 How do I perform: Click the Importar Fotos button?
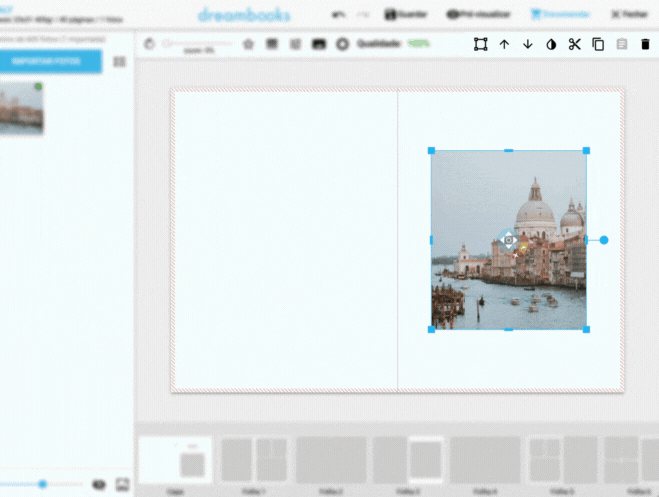(x=50, y=62)
